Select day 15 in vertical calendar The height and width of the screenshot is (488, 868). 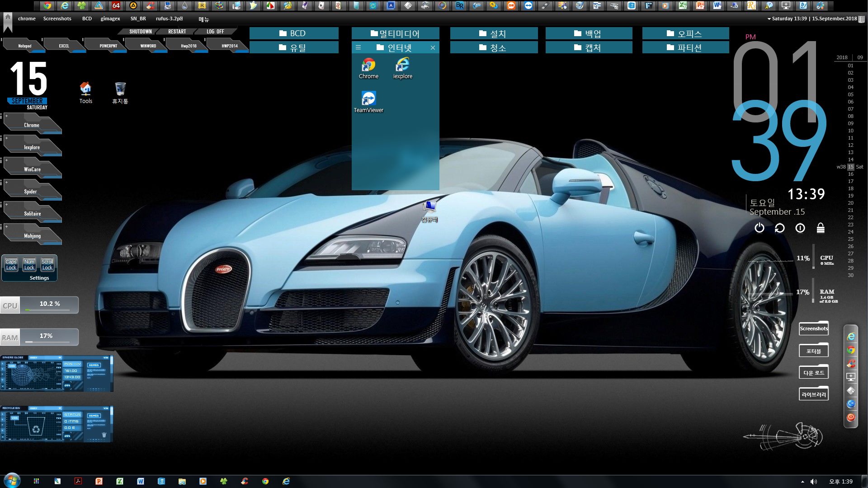pos(850,167)
